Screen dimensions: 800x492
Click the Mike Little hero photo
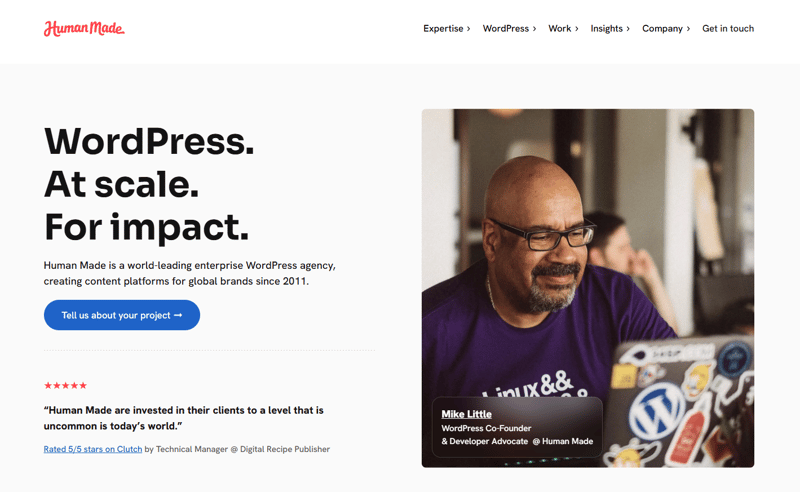pos(588,288)
